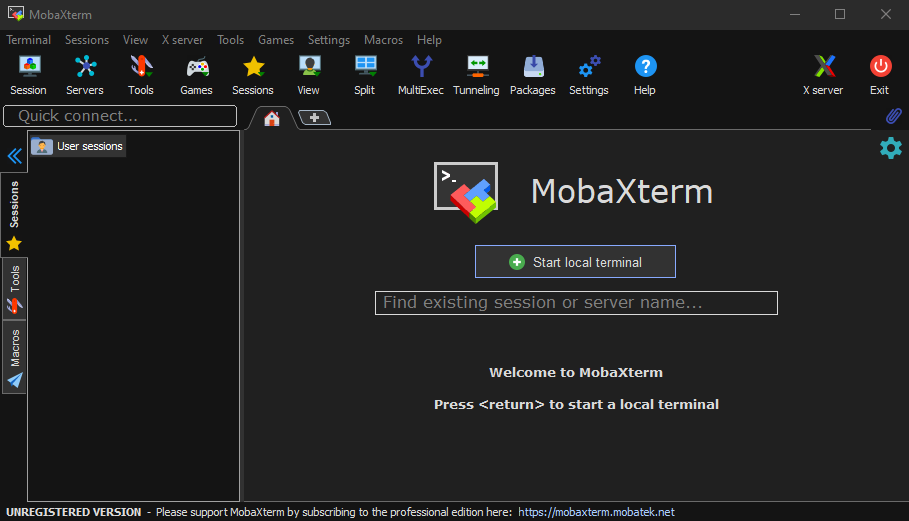
Task: Click the paperclip attachment icon
Action: 893,116
